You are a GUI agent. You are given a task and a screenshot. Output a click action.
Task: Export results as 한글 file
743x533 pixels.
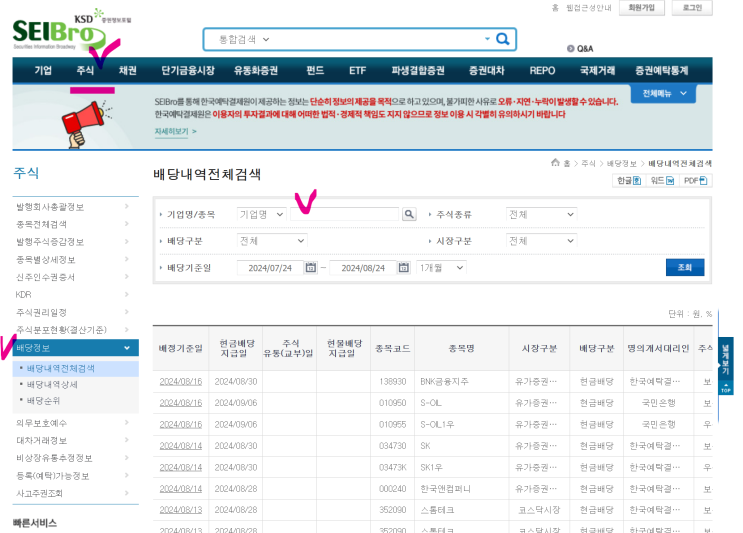(629, 181)
